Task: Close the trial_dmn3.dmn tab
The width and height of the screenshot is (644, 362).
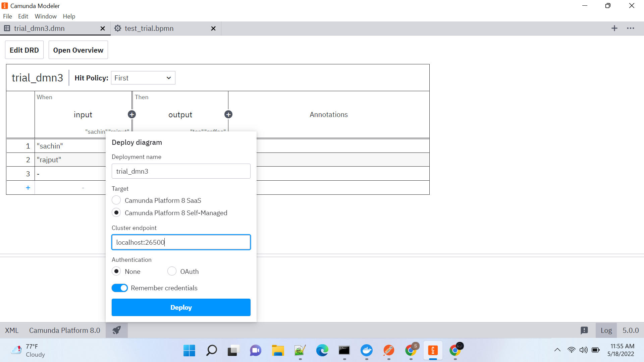Action: (103, 28)
